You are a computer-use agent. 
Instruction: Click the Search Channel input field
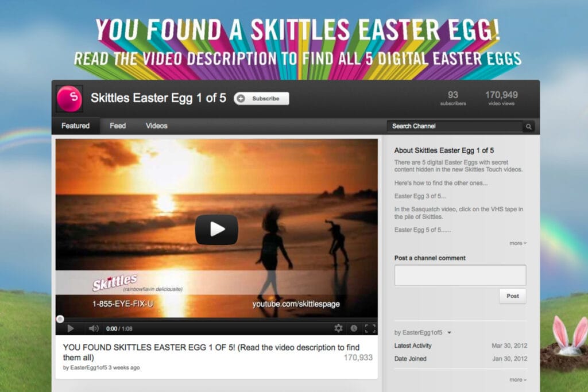click(x=455, y=126)
